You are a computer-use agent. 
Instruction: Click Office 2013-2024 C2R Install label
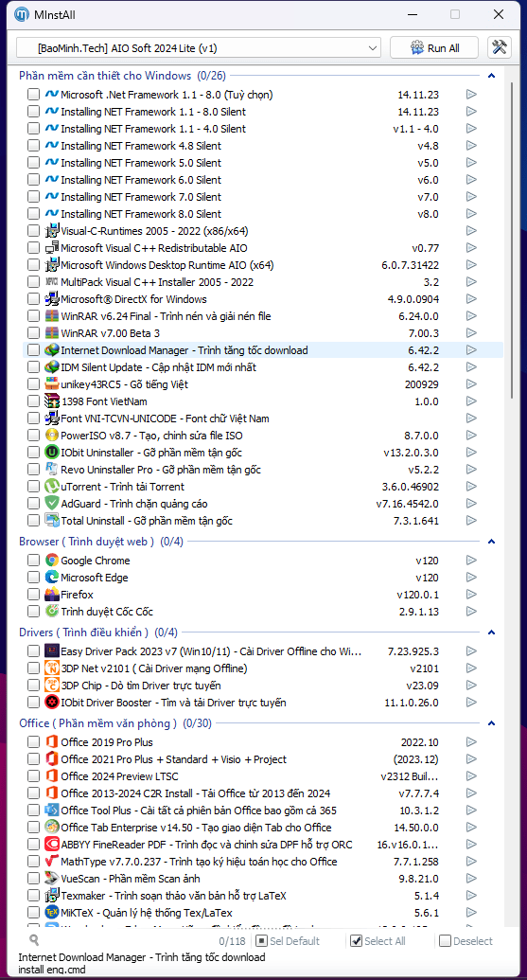[196, 793]
